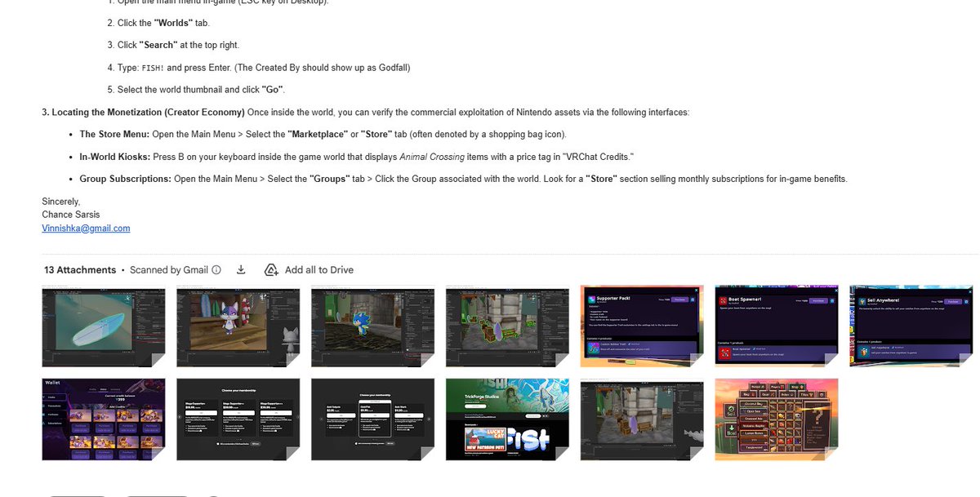
Task: Click the In-World Kiosks bullet heading
Action: 114,157
